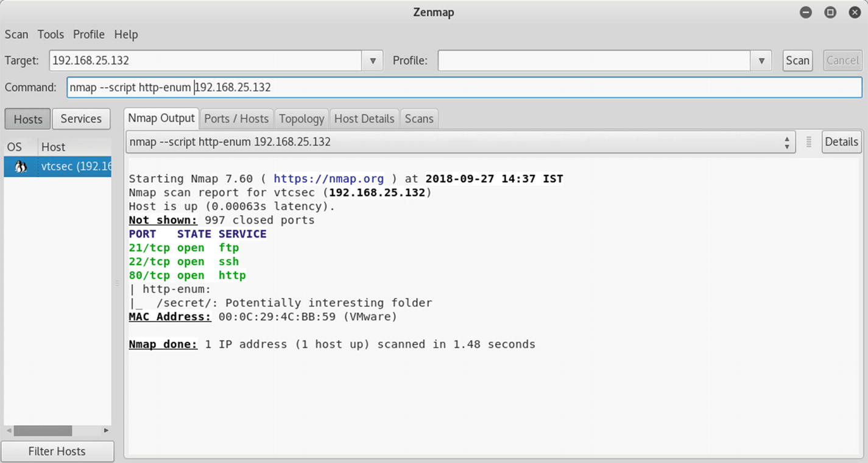Click the PORT STATE SERVICE header line
The image size is (868, 463).
[x=197, y=234]
